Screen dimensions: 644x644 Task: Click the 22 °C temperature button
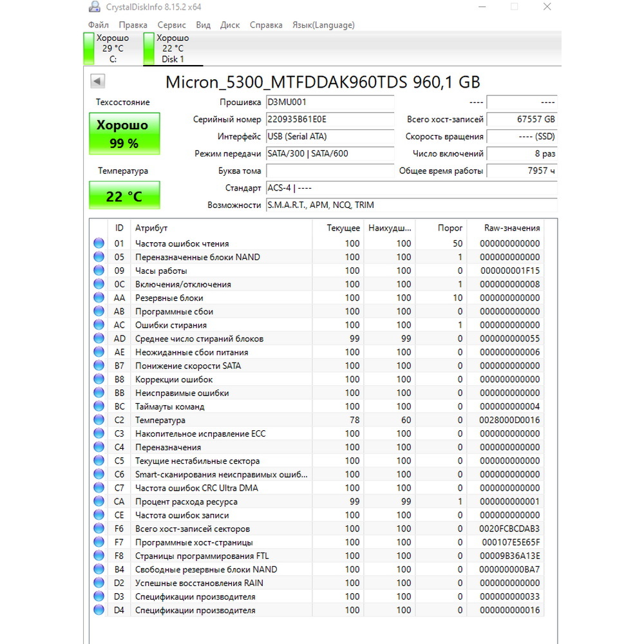[124, 196]
